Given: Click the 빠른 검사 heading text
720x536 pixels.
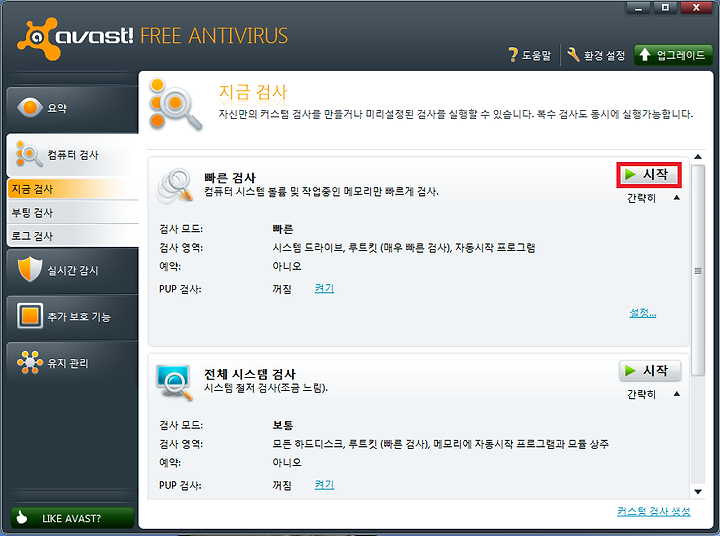Looking at the screenshot, I should (230, 177).
